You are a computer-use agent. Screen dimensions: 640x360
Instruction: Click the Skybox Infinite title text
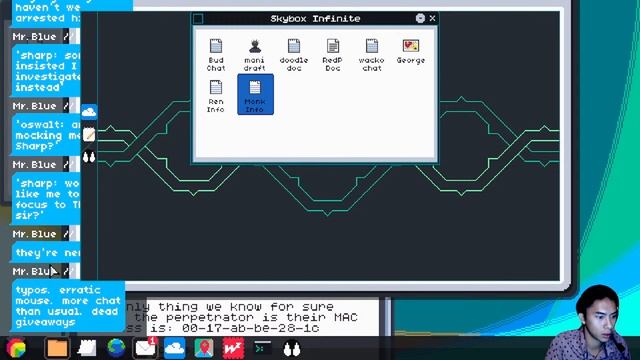pos(315,18)
